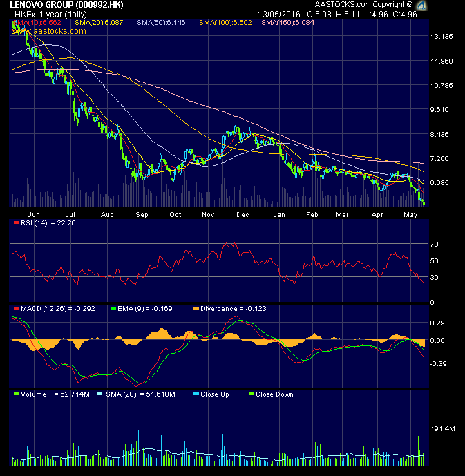The height and width of the screenshot is (476, 465).
Task: Click the blue swatch beside Close Up
Action: click(x=196, y=394)
